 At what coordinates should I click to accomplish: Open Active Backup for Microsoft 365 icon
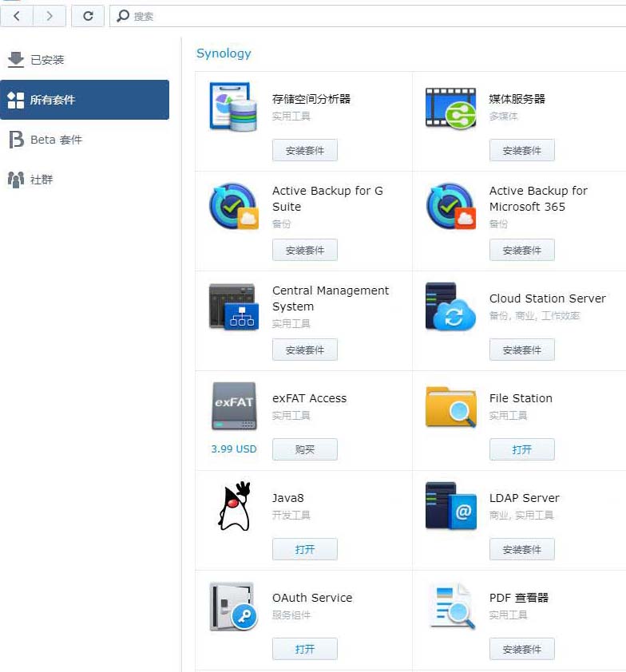(x=450, y=207)
